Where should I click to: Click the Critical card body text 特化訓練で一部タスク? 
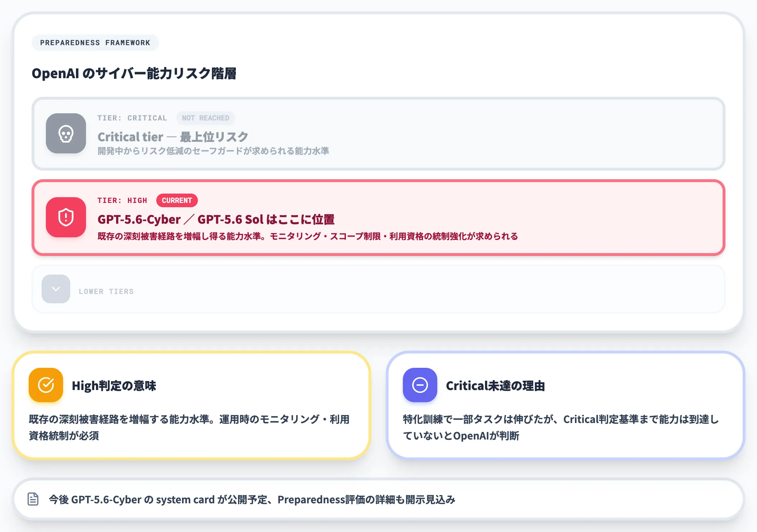click(561, 427)
